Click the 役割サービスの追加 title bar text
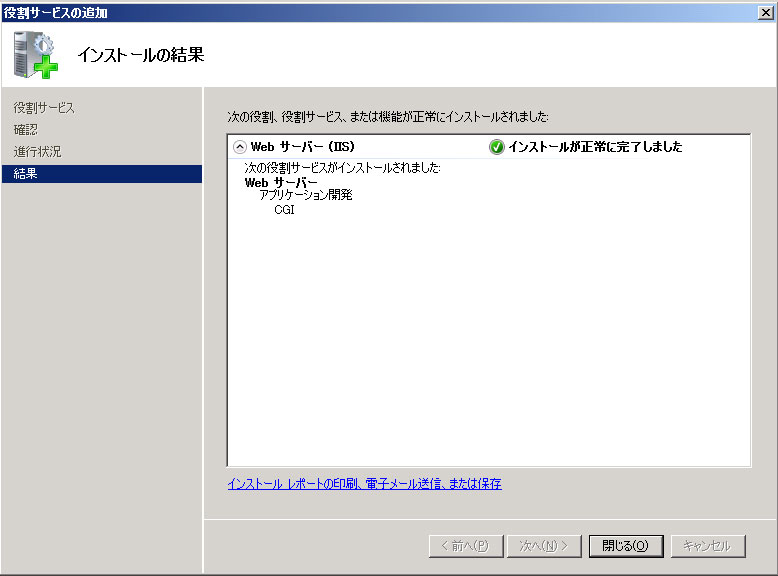Viewport: 778px width, 576px height. 56,12
